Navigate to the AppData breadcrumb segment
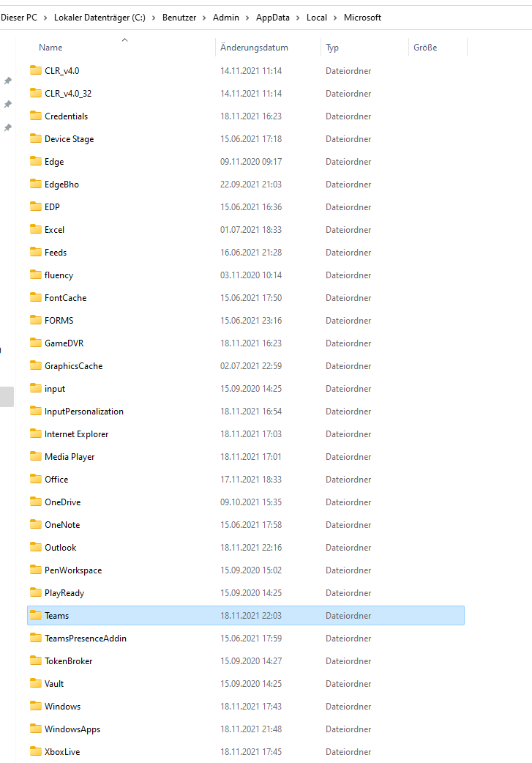 tap(273, 18)
